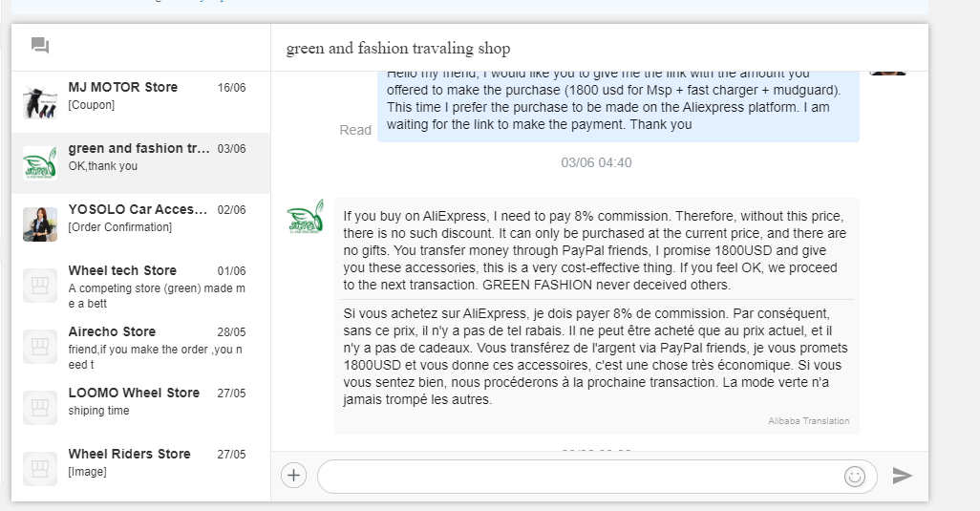Click the 16/06 date on MJ MOTOR row
Image resolution: width=980 pixels, height=511 pixels.
(231, 88)
